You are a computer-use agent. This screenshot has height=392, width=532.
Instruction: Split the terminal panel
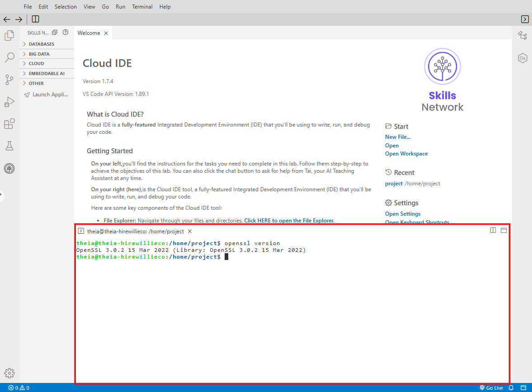point(493,231)
